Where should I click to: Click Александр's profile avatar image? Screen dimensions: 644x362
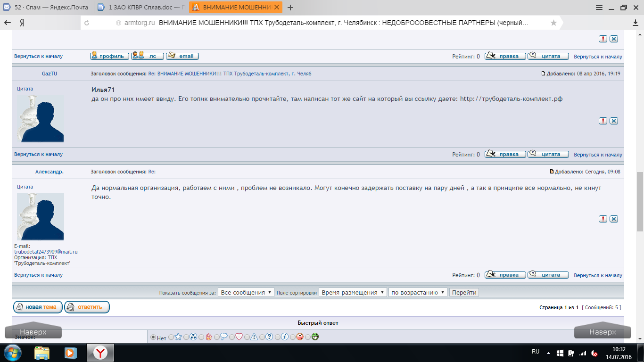pos(41,216)
